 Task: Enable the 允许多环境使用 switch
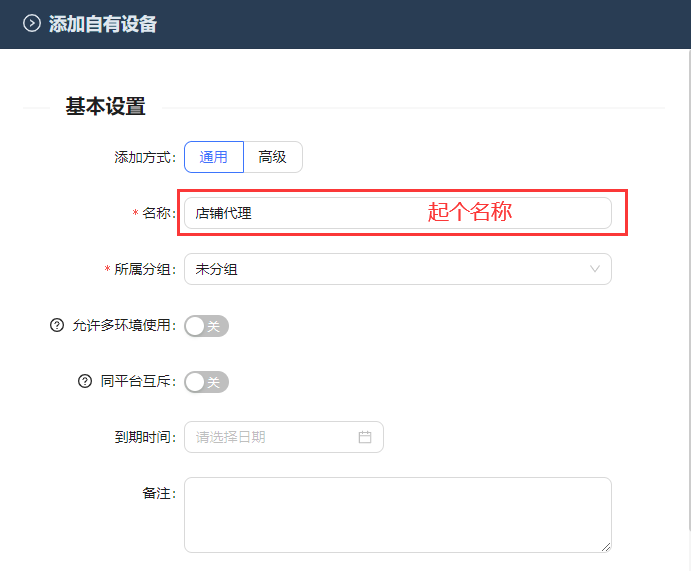coord(207,325)
